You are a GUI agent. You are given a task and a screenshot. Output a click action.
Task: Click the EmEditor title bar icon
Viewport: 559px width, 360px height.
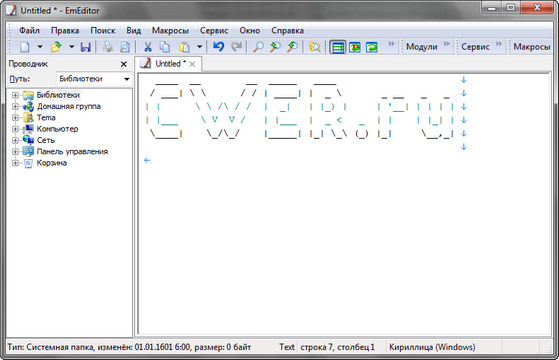[11, 10]
